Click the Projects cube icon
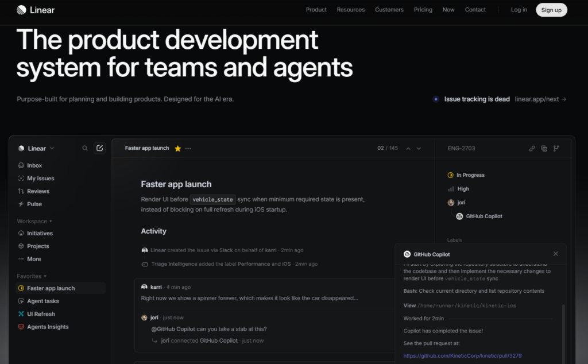 pyautogui.click(x=21, y=246)
